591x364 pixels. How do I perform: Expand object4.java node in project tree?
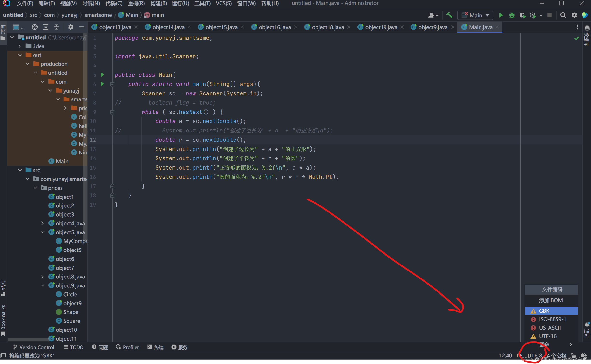pos(42,223)
